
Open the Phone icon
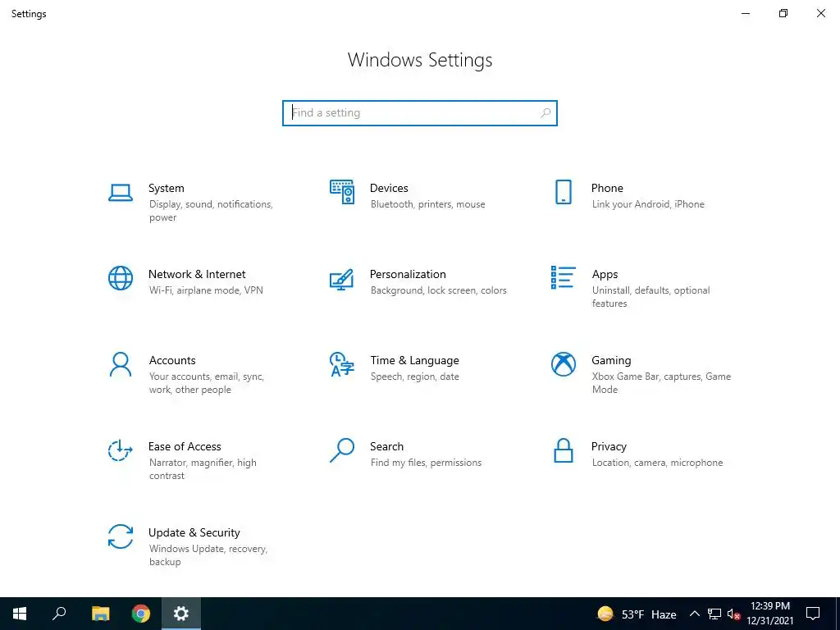563,192
